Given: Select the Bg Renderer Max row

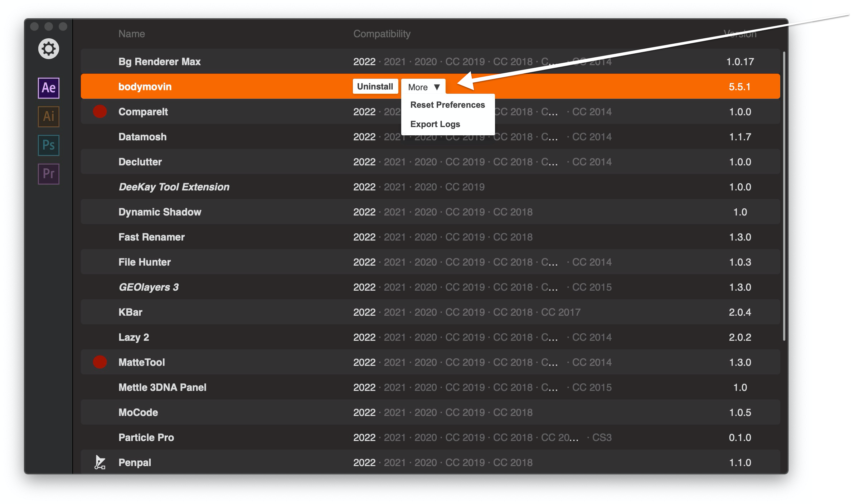Looking at the screenshot, I should tap(160, 62).
